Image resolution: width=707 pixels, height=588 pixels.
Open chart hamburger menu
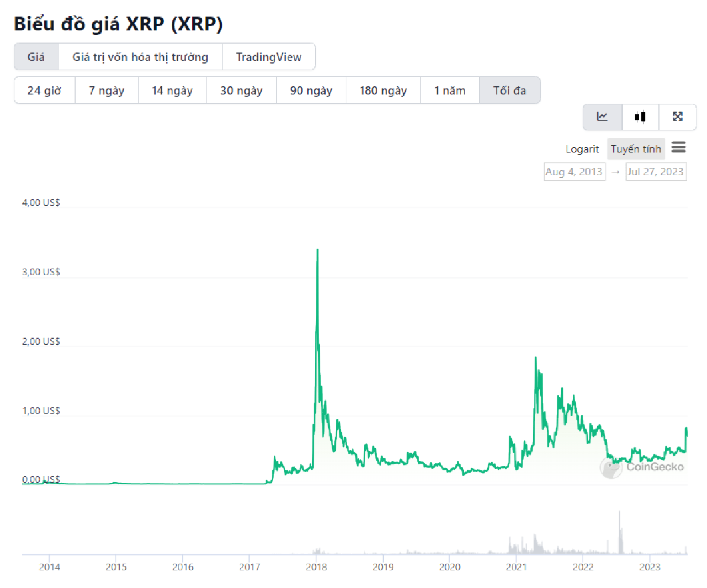679,148
